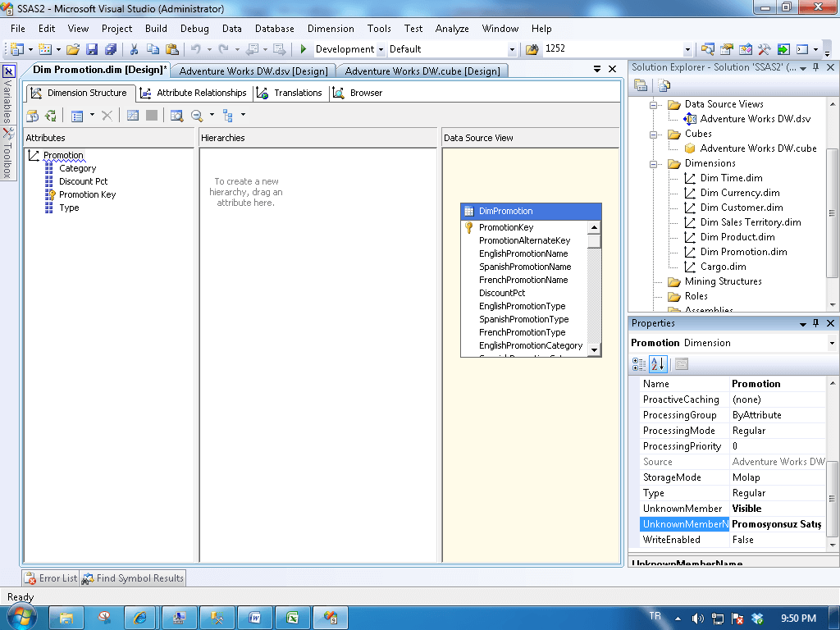Click the Open File folder icon
Viewport: 840px width, 630px height.
pyautogui.click(x=73, y=49)
